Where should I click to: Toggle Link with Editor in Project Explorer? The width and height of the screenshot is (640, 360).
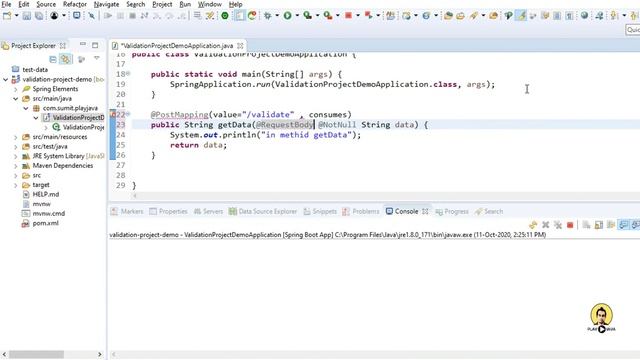coord(65,59)
